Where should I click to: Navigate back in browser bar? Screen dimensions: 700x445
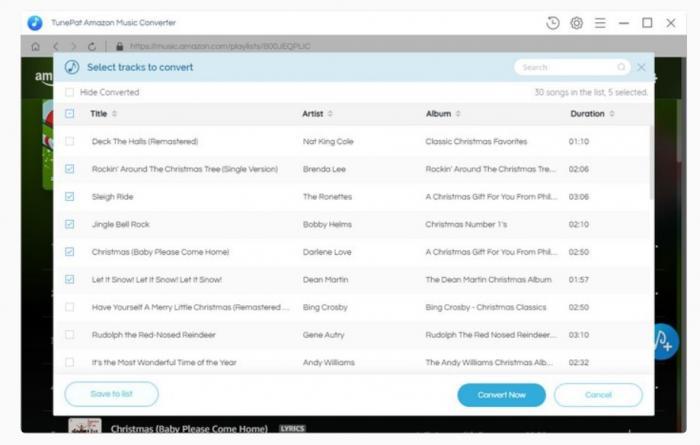(x=56, y=46)
